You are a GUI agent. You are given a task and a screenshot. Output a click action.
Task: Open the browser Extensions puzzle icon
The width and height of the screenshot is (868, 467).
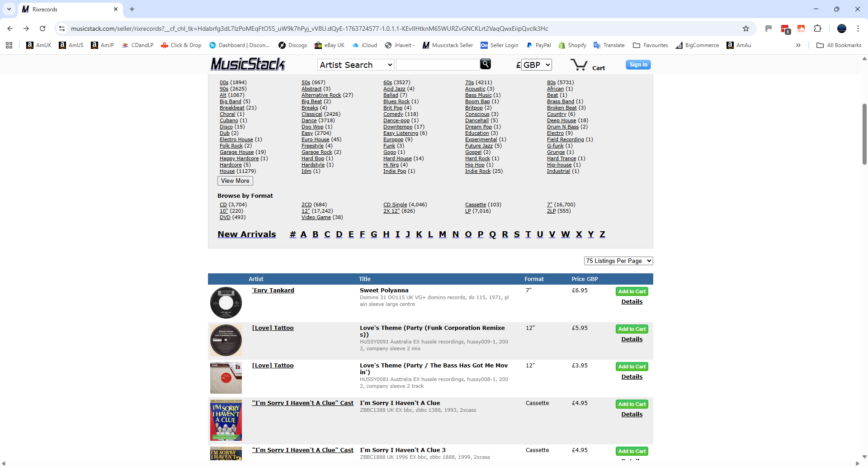click(x=817, y=29)
